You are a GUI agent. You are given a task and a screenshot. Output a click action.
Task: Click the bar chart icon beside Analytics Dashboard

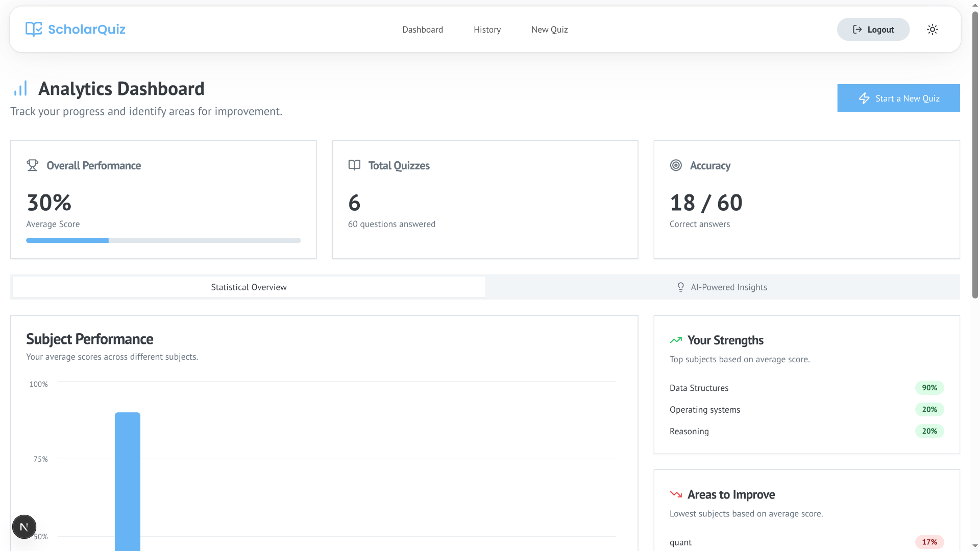pyautogui.click(x=20, y=89)
